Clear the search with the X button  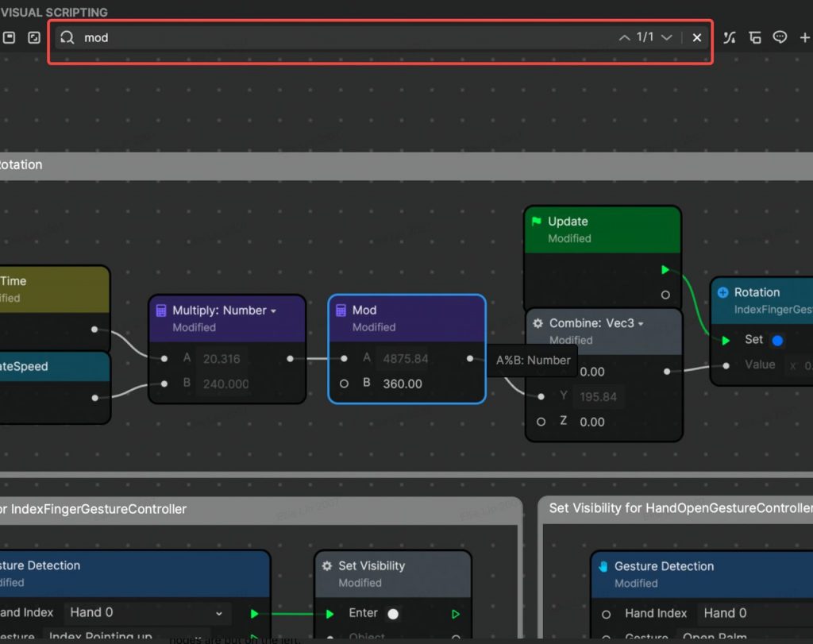click(697, 37)
